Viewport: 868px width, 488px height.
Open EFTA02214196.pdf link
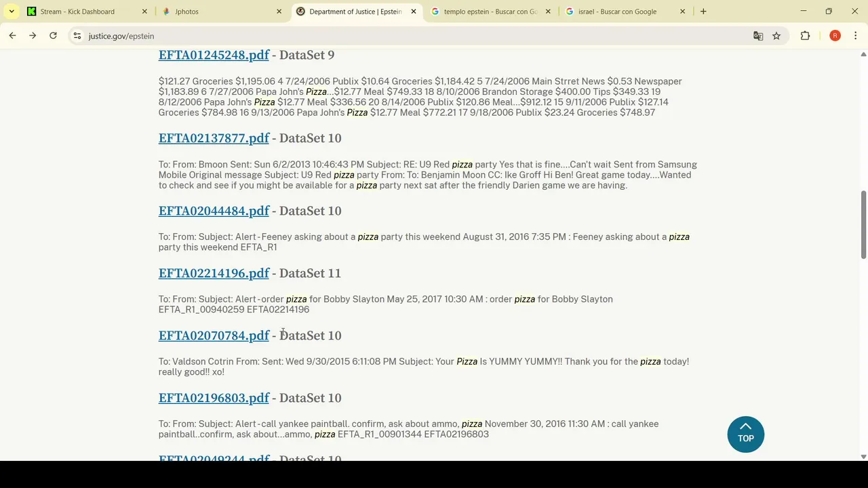click(214, 273)
